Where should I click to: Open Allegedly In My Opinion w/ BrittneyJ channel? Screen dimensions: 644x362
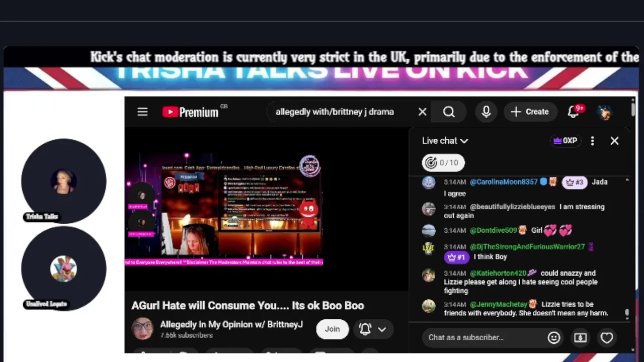231,324
